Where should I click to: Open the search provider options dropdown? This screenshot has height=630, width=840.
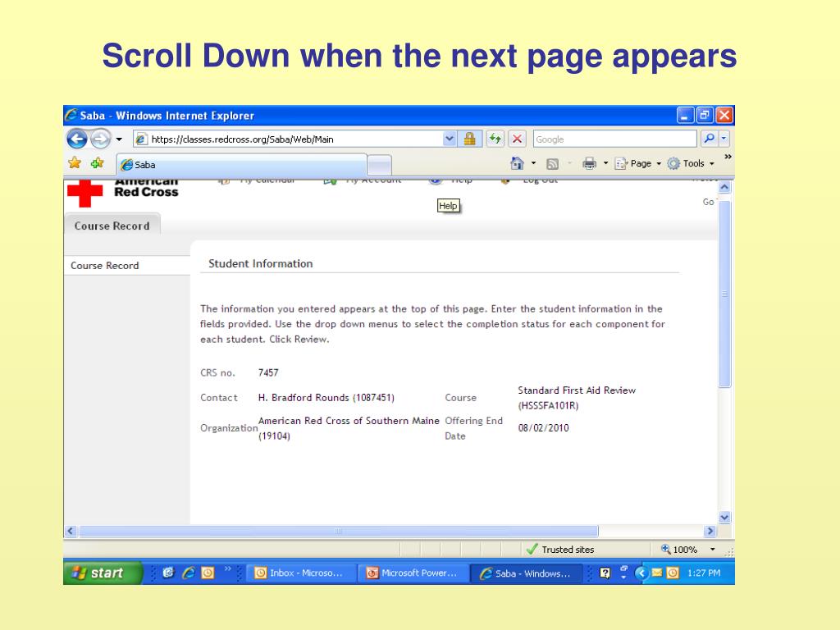click(x=724, y=139)
